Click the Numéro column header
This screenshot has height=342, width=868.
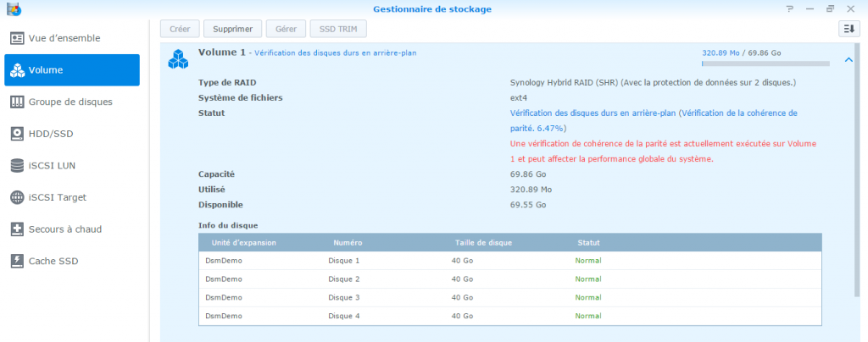[348, 243]
